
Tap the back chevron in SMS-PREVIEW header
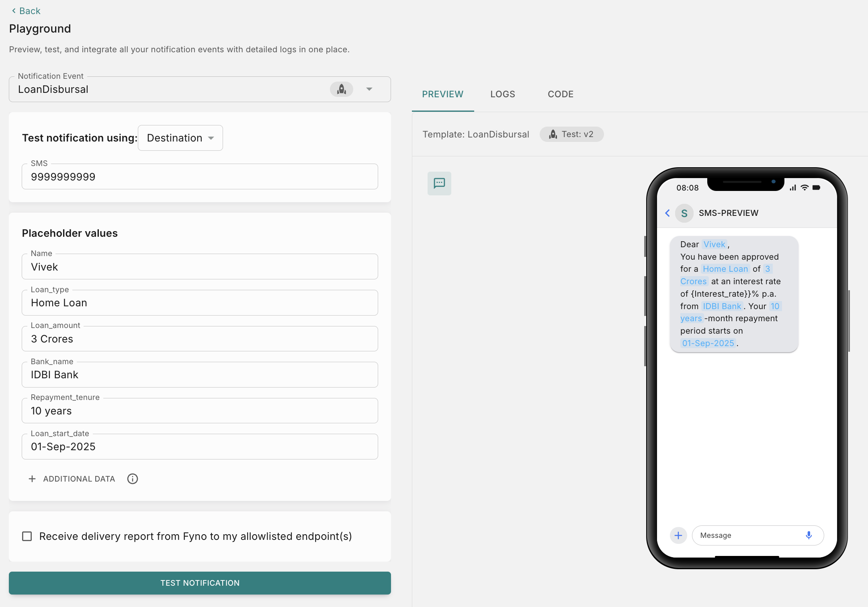667,213
